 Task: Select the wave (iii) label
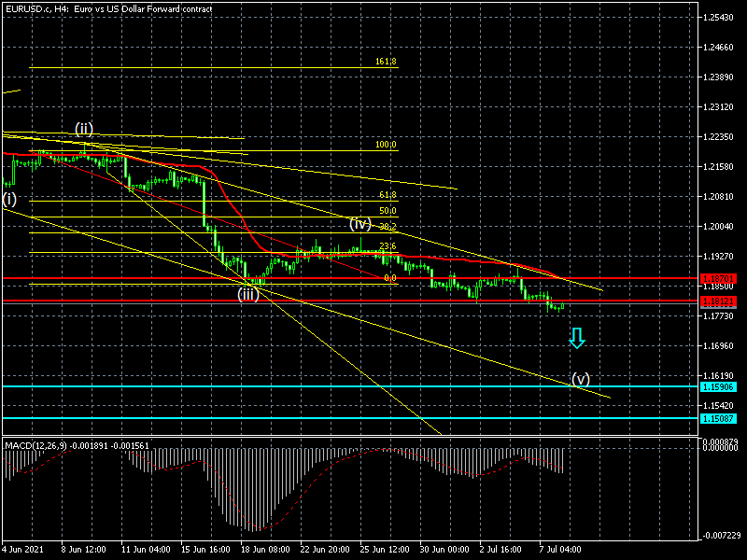pos(247,295)
